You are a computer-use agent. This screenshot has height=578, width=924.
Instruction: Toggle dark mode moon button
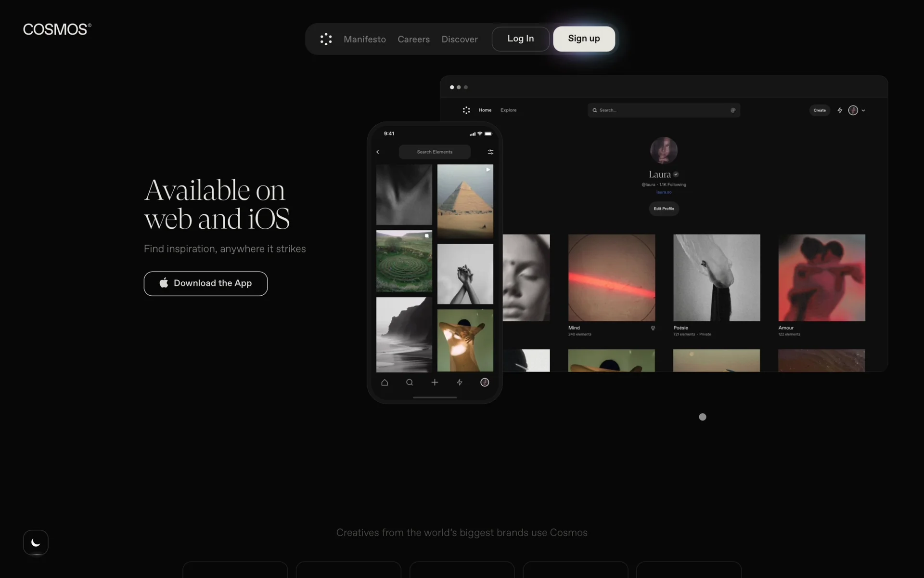[36, 542]
